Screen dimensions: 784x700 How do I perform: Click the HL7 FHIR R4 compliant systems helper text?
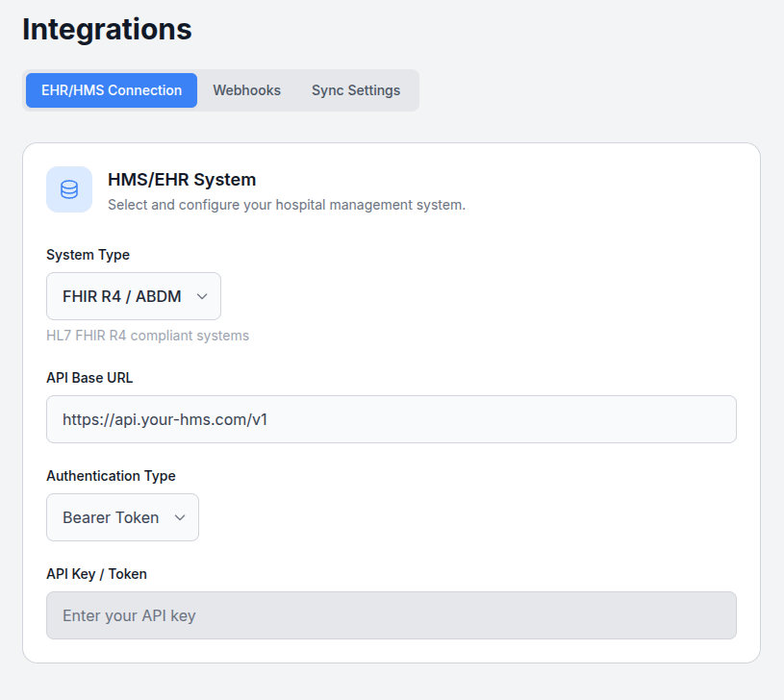click(147, 335)
